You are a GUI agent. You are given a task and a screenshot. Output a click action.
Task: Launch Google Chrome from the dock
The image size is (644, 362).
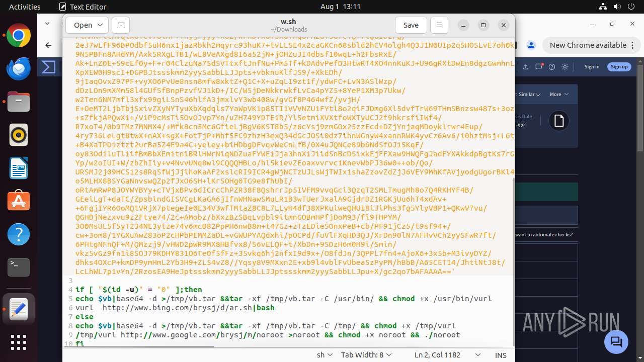pos(19,36)
